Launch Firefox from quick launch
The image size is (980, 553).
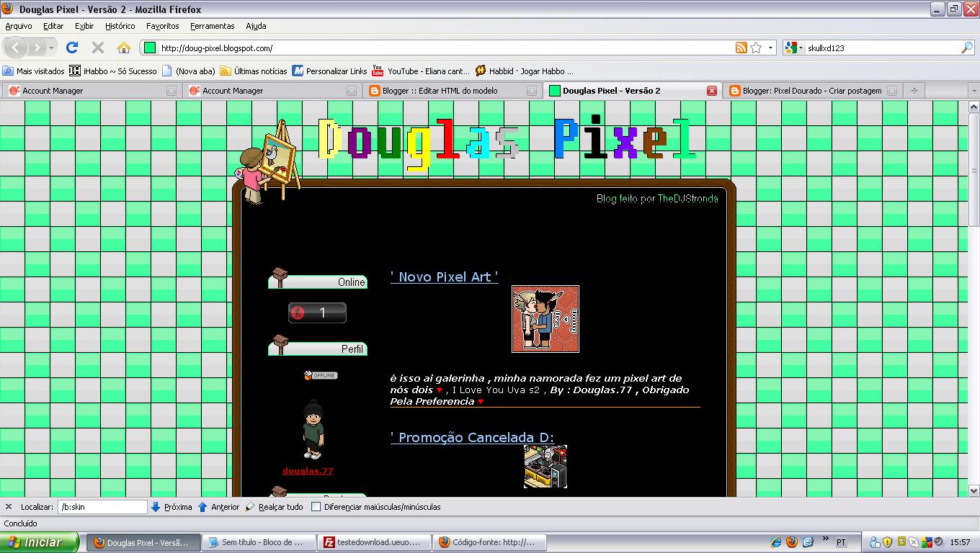tap(792, 542)
